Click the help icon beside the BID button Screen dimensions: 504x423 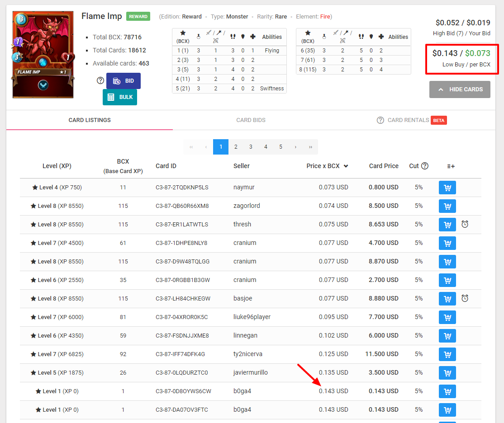pos(100,80)
